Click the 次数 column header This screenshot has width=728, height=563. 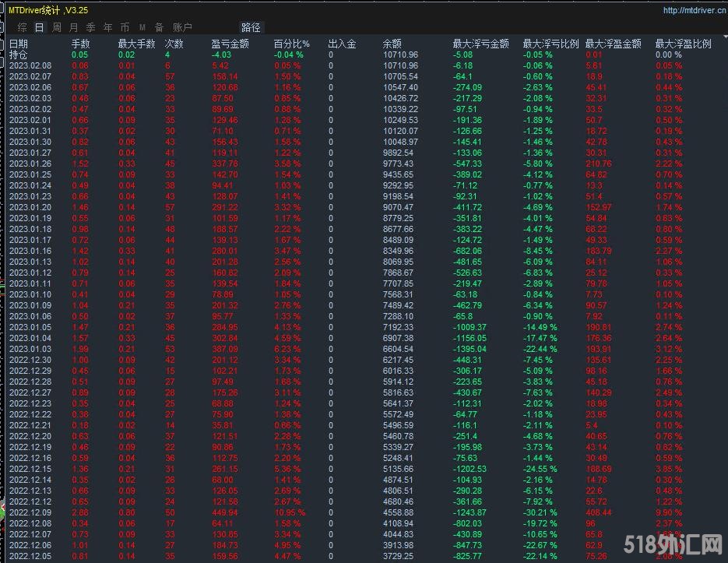point(174,44)
